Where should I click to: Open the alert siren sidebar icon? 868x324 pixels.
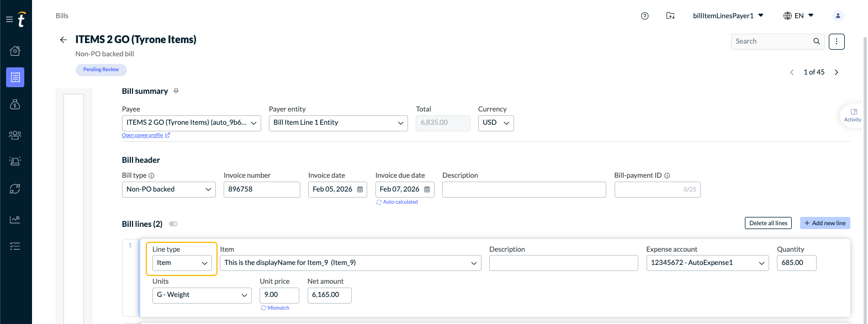[15, 161]
